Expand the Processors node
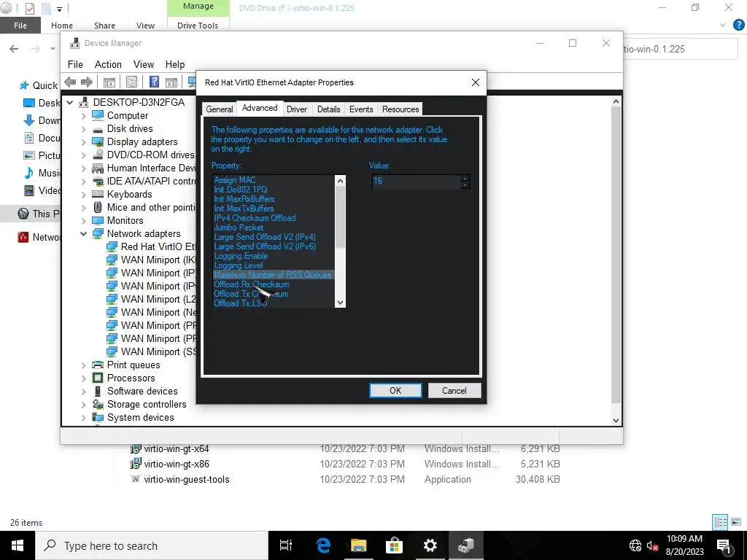Viewport: 747px width, 560px height. point(83,378)
